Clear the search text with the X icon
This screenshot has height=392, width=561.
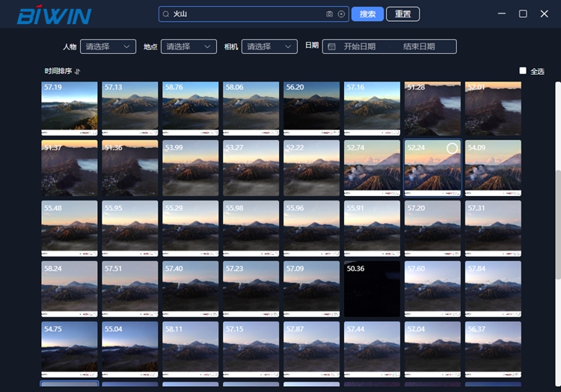(341, 14)
